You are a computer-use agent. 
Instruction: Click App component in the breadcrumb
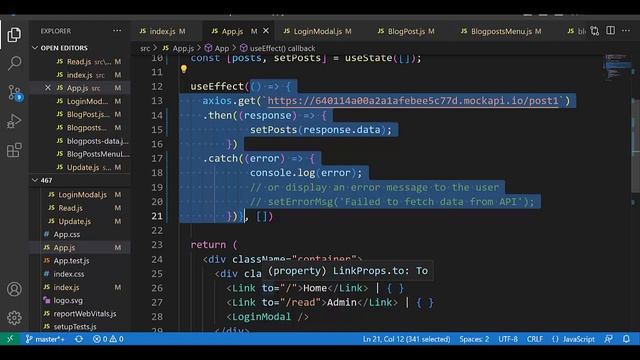pos(217,48)
